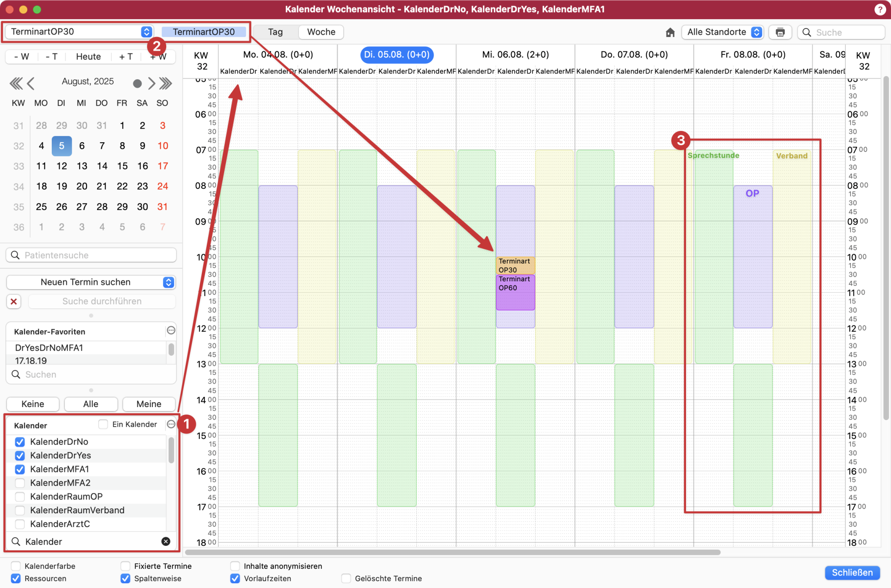This screenshot has width=891, height=588.
Task: Go forward one day with + T
Action: tap(126, 57)
